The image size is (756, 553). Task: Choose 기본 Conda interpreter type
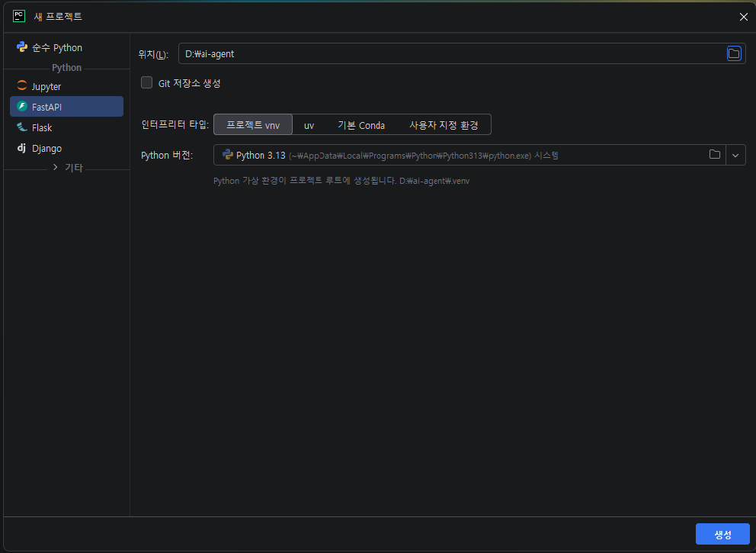[361, 124]
